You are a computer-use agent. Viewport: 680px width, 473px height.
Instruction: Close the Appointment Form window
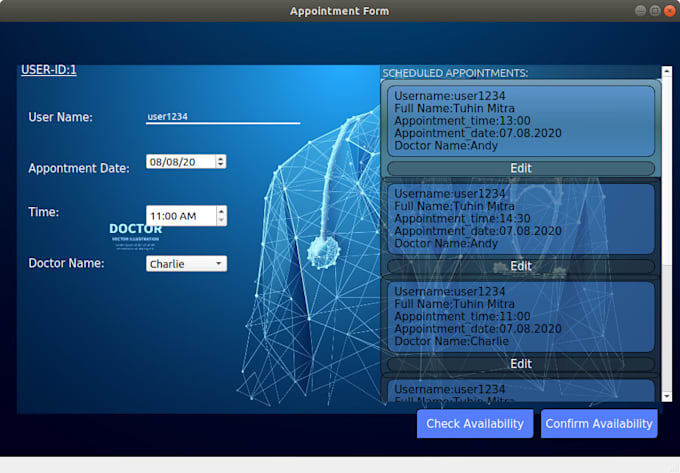click(x=670, y=11)
